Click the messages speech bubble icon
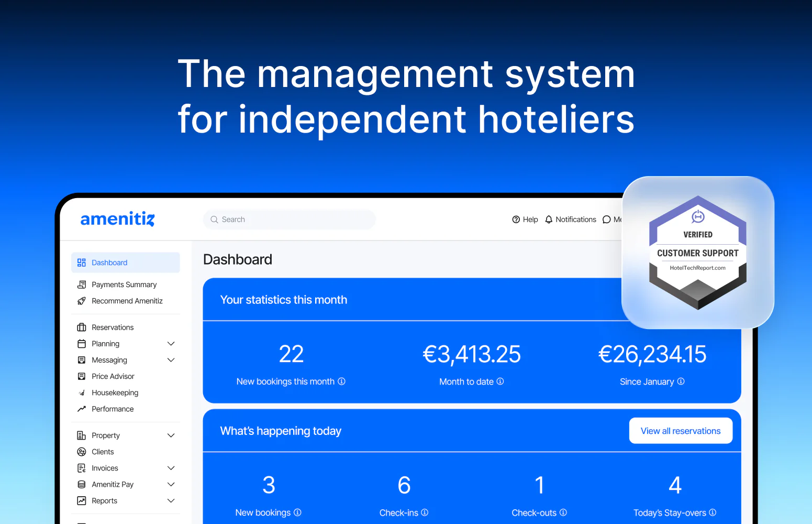812x524 pixels. tap(607, 220)
